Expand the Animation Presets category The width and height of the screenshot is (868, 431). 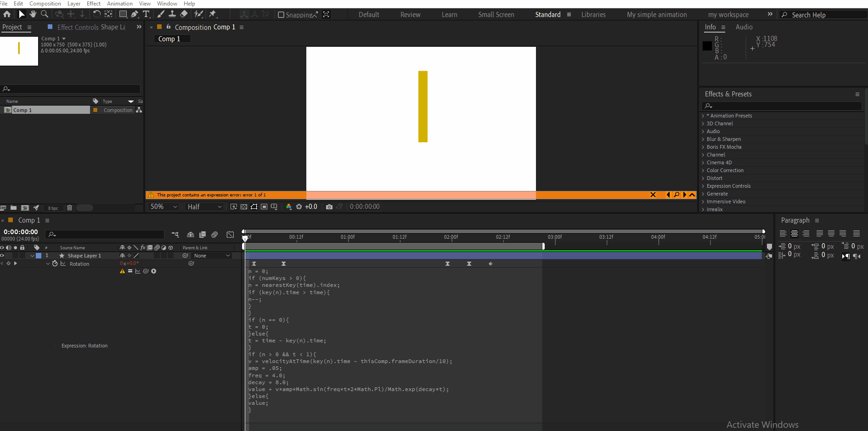pyautogui.click(x=703, y=116)
